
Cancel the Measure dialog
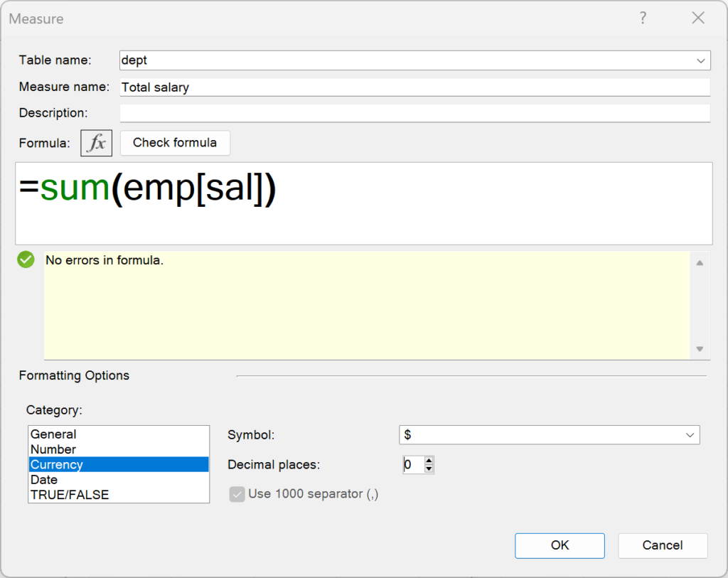pyautogui.click(x=662, y=545)
